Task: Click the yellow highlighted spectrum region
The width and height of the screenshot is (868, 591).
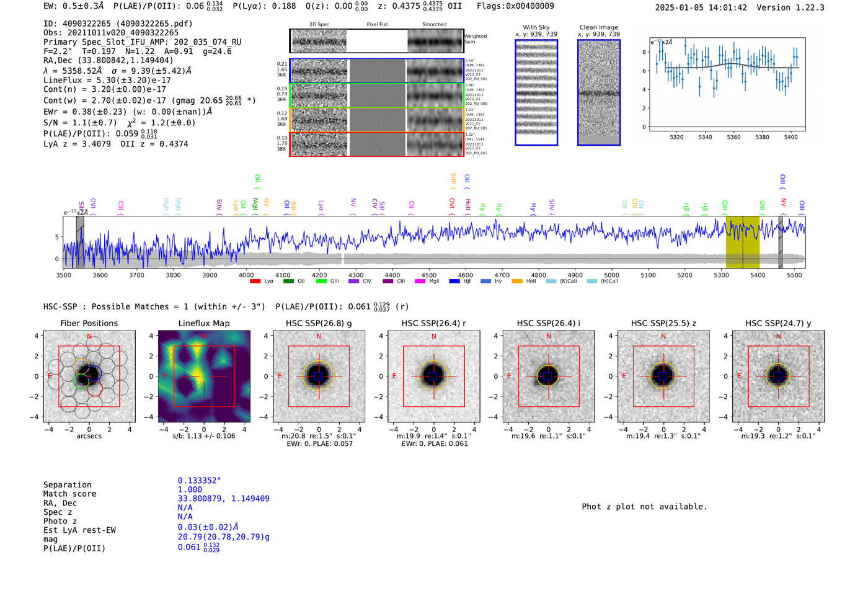Action: coord(743,242)
